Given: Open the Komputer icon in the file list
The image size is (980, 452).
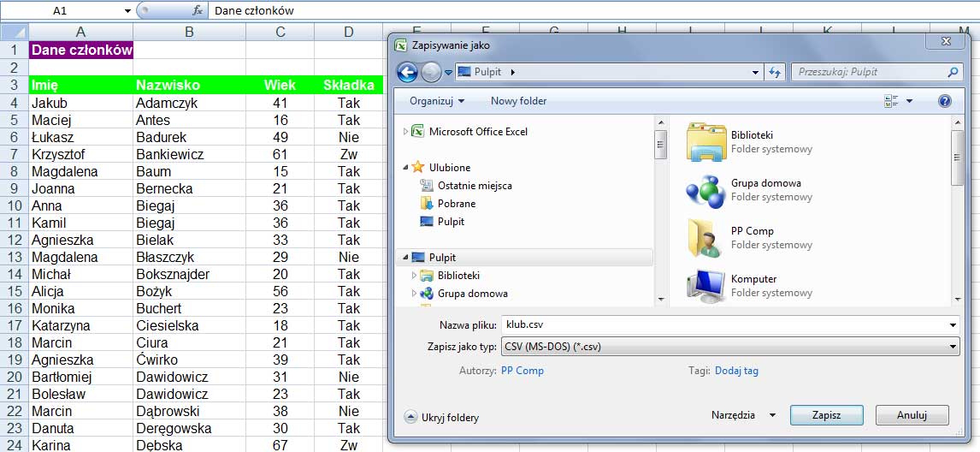Looking at the screenshot, I should coord(706,285).
